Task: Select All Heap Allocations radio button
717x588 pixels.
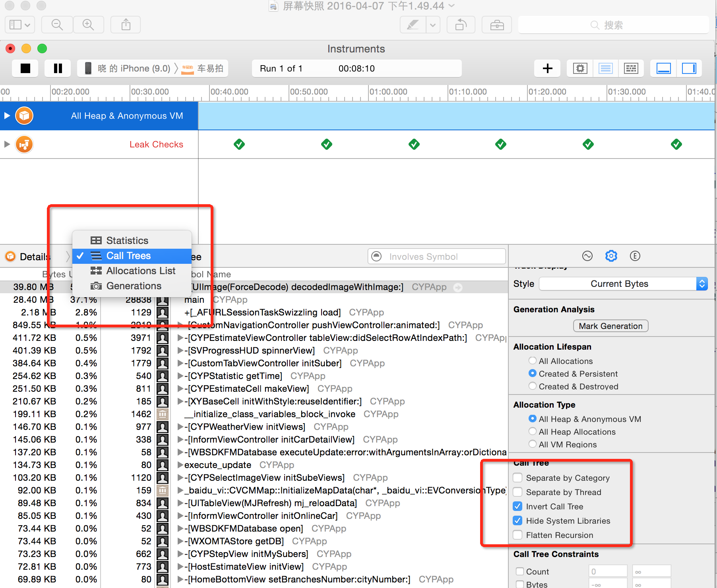Action: point(533,431)
